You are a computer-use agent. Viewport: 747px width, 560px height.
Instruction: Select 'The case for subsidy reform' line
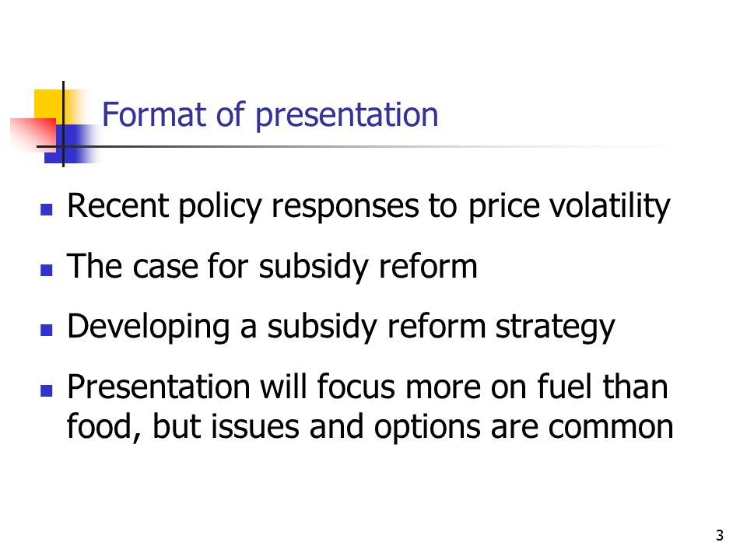click(272, 267)
